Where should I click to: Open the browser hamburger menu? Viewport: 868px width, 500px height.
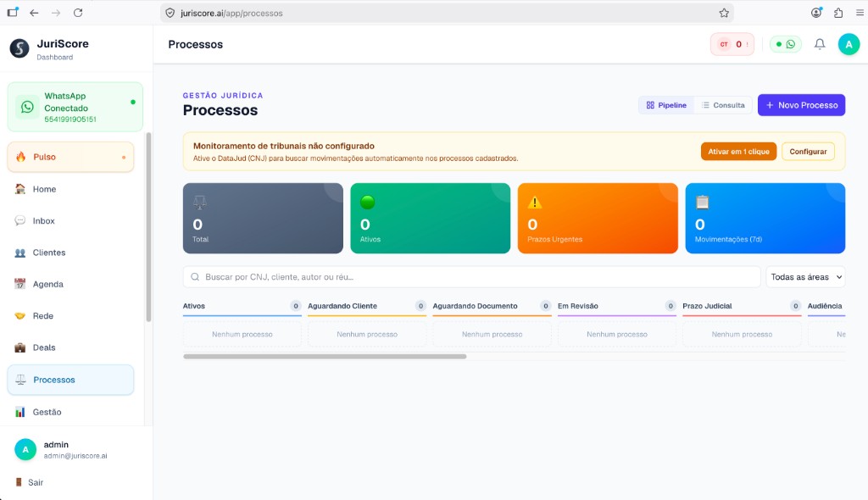[860, 13]
